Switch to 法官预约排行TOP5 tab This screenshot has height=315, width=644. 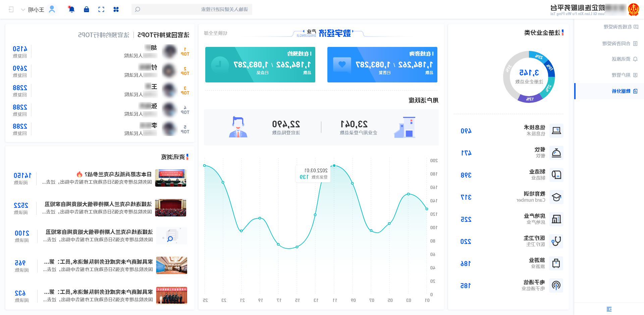tap(104, 35)
